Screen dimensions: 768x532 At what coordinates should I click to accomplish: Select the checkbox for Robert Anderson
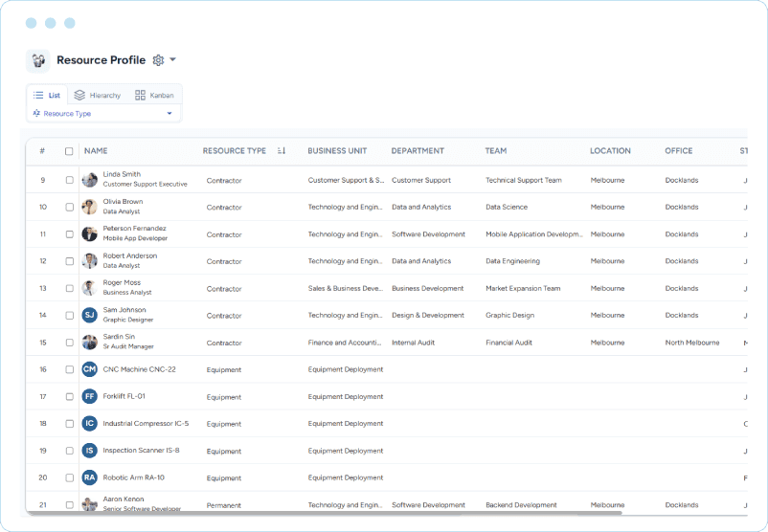pyautogui.click(x=70, y=261)
